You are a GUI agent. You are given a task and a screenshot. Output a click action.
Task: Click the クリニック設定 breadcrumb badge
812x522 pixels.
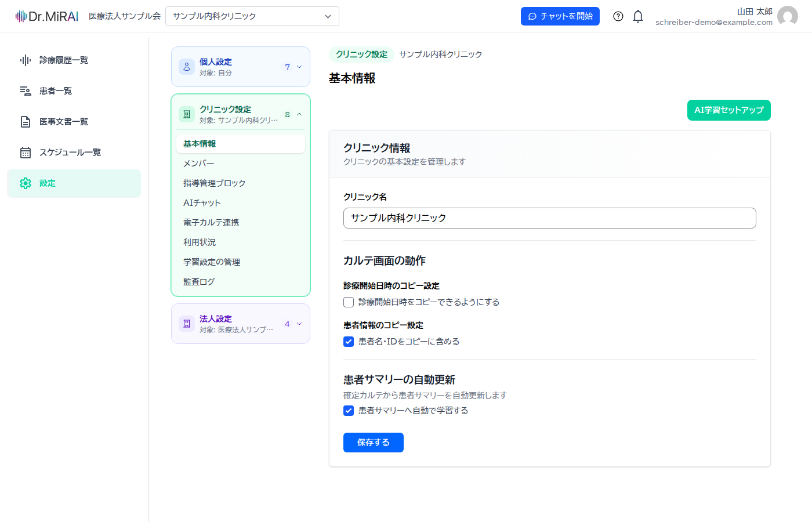point(362,55)
